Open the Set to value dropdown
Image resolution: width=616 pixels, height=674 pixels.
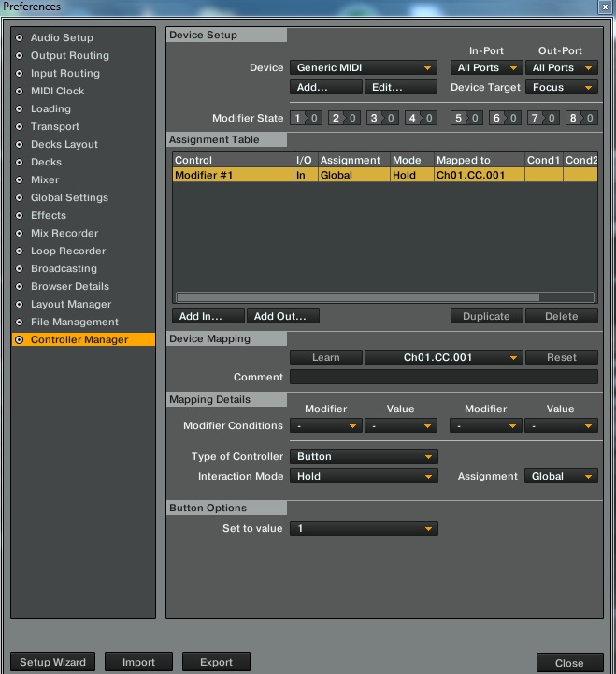(364, 528)
